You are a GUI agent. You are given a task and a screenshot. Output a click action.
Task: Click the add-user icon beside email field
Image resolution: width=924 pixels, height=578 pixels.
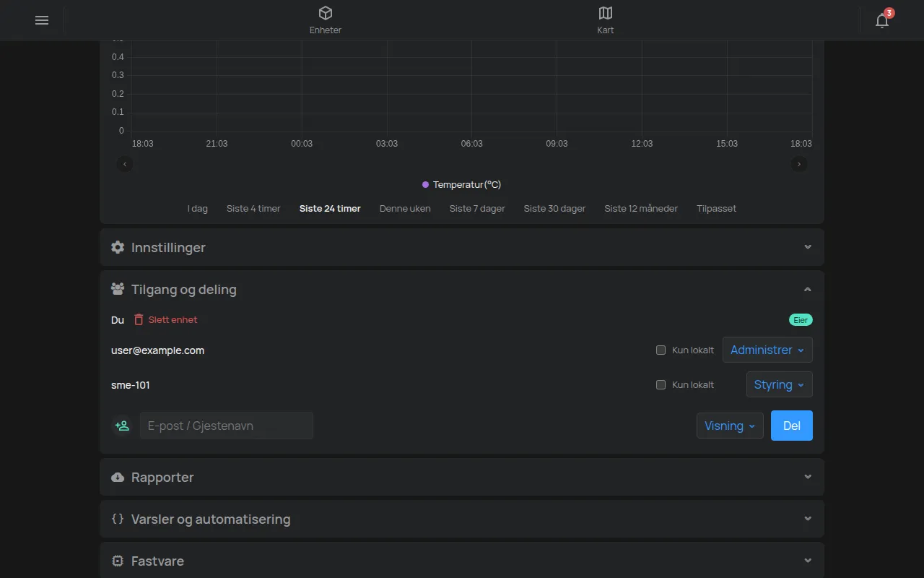click(122, 426)
